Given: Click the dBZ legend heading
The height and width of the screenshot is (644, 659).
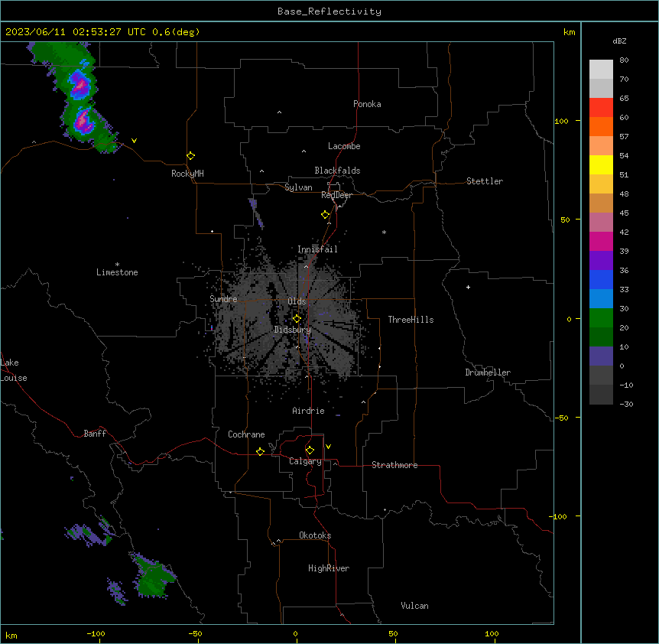Looking at the screenshot, I should point(619,41).
